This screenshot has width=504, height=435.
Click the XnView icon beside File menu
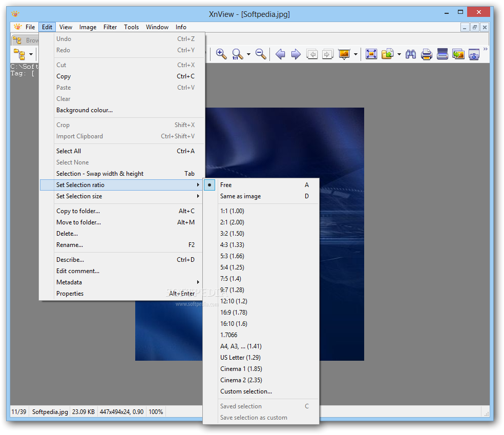[x=18, y=27]
